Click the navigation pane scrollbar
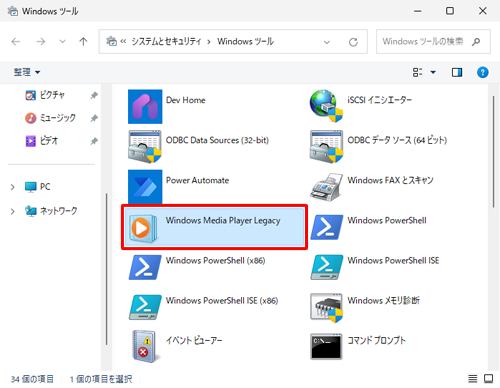The width and height of the screenshot is (500, 388). click(x=106, y=269)
